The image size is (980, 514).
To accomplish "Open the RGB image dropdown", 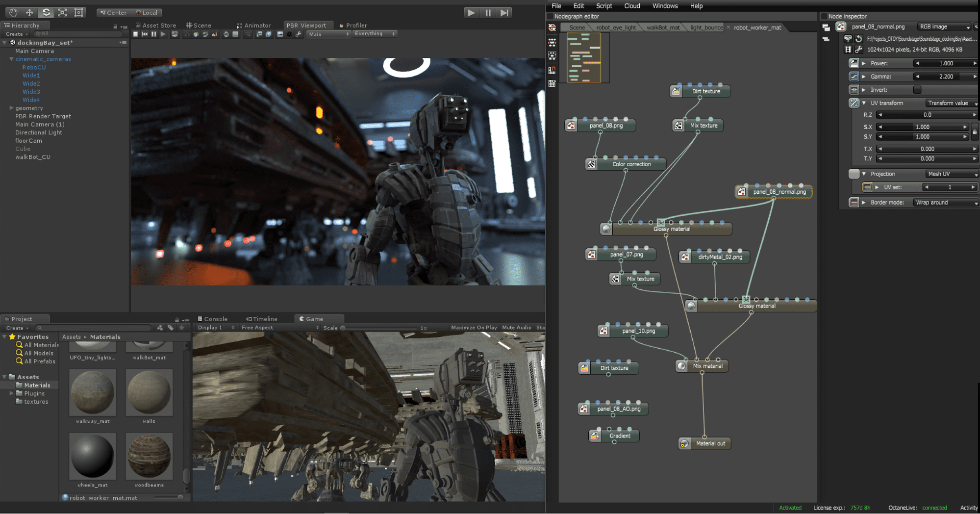I will 944,26.
